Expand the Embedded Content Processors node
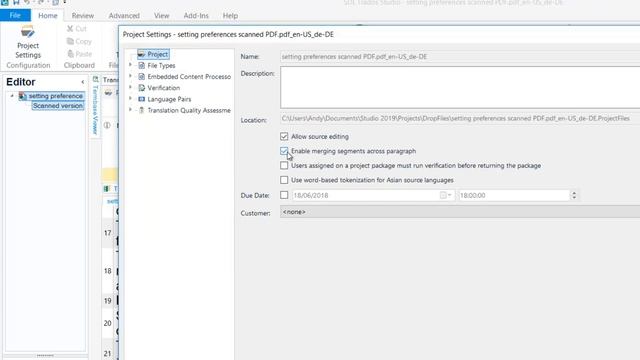640x360 pixels. 131,76
